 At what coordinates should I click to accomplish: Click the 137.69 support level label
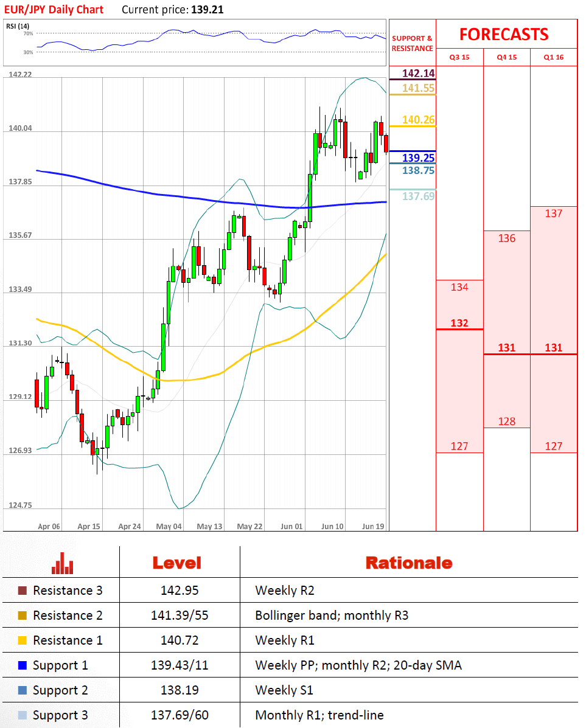point(418,196)
